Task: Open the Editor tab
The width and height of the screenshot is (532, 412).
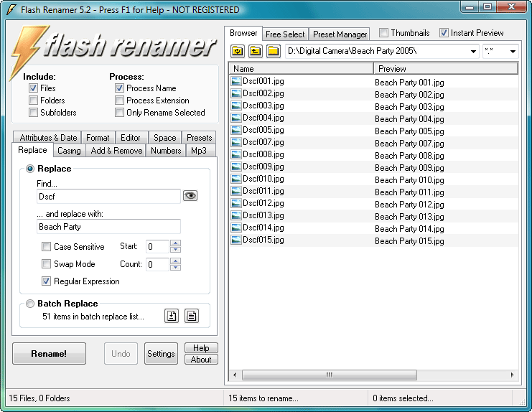Action: [x=131, y=138]
